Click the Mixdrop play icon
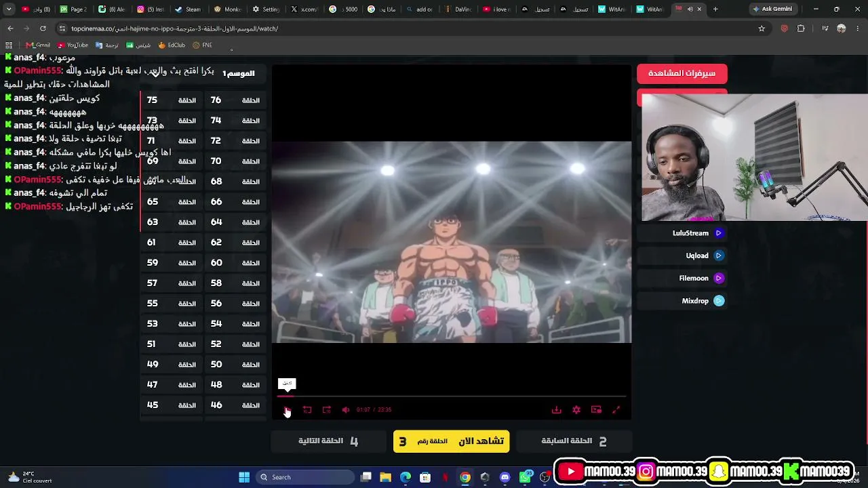This screenshot has height=488, width=868. pyautogui.click(x=719, y=301)
